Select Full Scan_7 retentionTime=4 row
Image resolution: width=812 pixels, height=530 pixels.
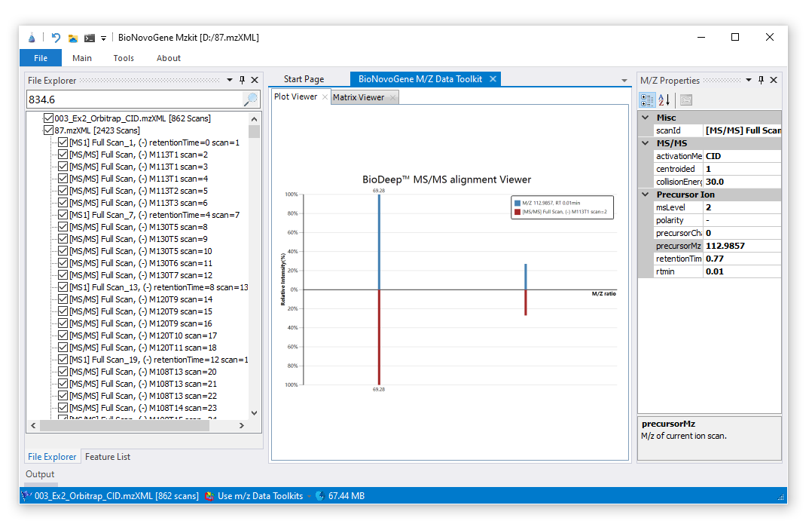(154, 214)
